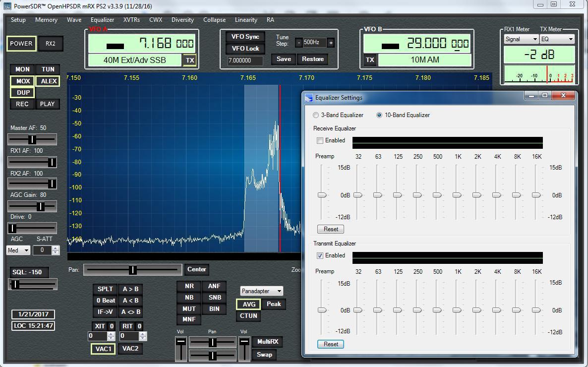Click the Receive Equalizer Reset button
The image size is (588, 367).
pos(331,229)
